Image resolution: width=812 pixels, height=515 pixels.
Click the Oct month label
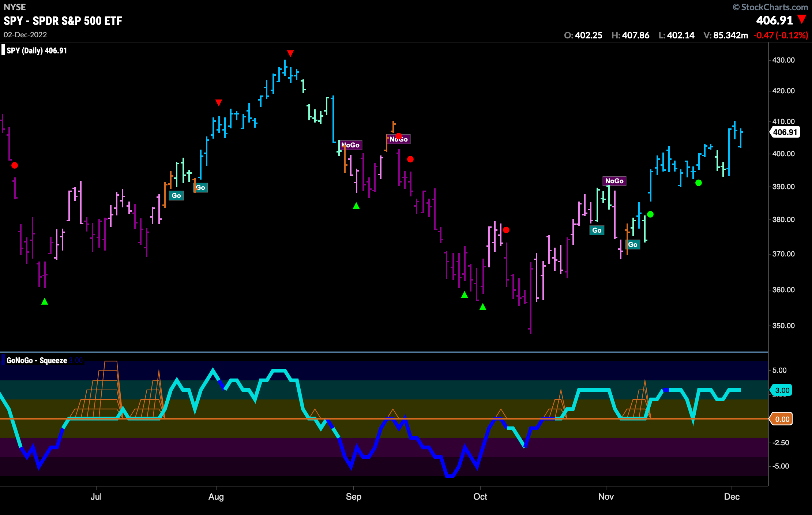point(480,497)
